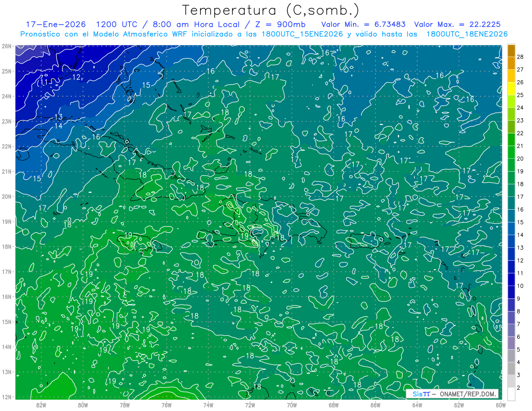Click 'Valor Min. = 6.73483' text
Screen dimensions: 532x411
pos(364,25)
